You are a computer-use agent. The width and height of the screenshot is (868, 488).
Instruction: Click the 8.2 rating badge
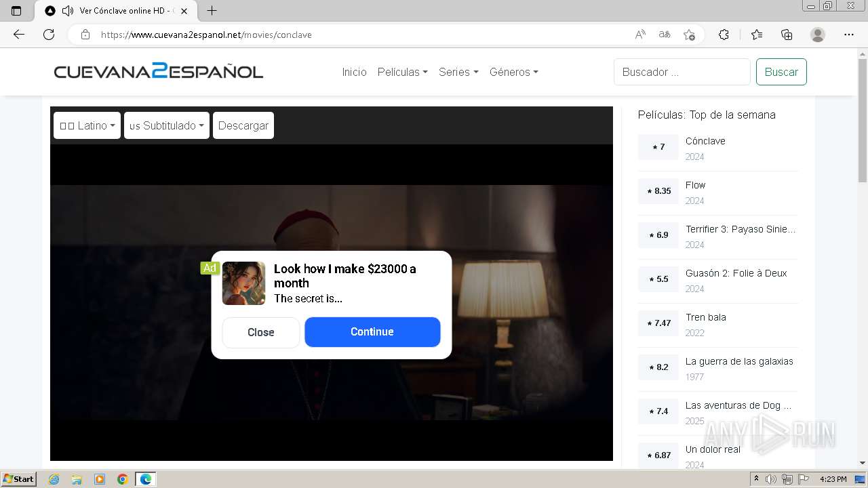[x=658, y=367]
